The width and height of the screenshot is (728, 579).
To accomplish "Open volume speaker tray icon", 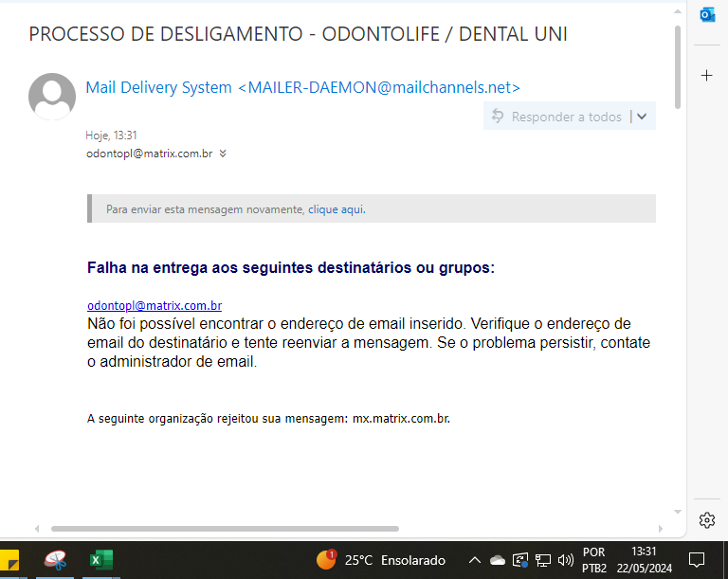I will (566, 560).
